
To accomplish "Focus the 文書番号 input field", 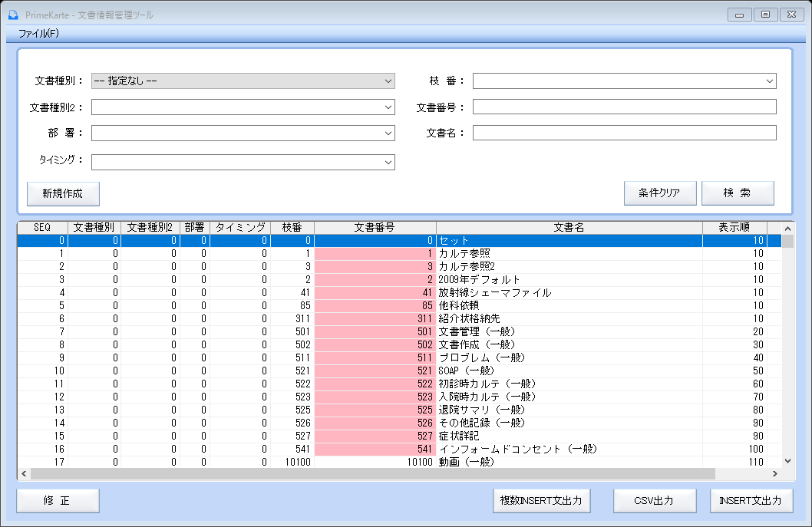I will coord(625,107).
